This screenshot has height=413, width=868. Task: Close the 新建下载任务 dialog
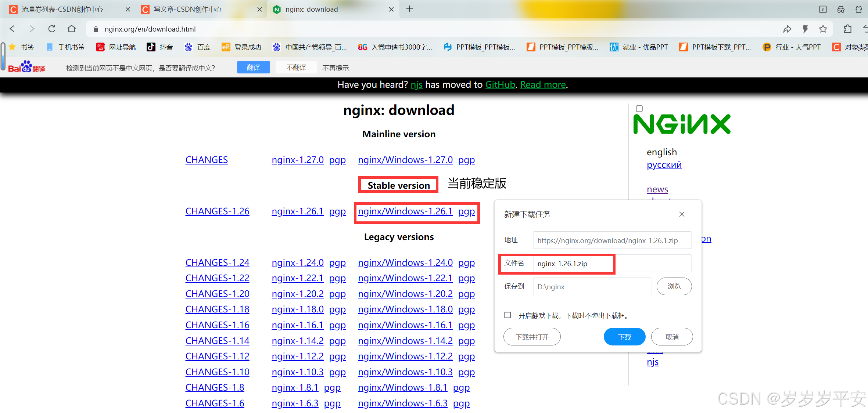click(682, 214)
